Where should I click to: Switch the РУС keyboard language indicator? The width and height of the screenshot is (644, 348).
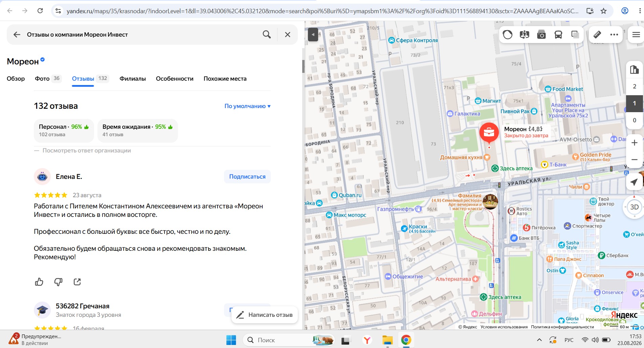569,340
